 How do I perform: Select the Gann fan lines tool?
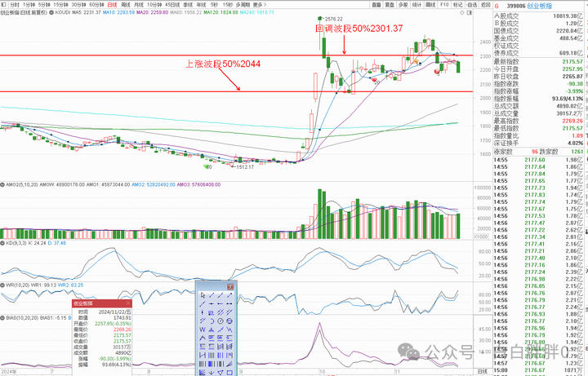203,372
